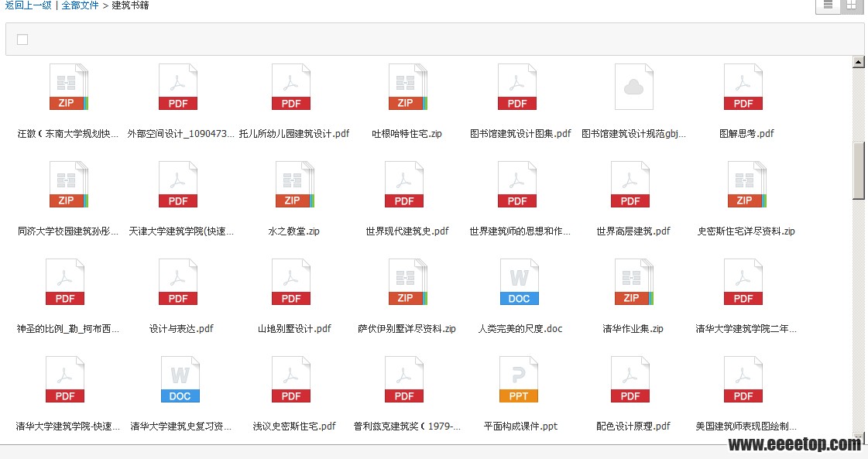Screen dimensions: 868x459
Task: Open the 山地别墅设计.pdf icon
Action: 290,282
